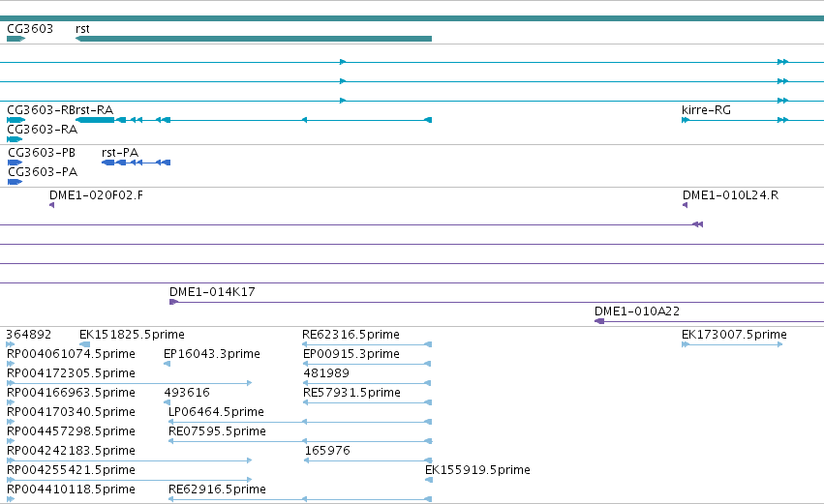The width and height of the screenshot is (824, 504).
Task: Click the DME1-010A22 clone label
Action: [637, 311]
